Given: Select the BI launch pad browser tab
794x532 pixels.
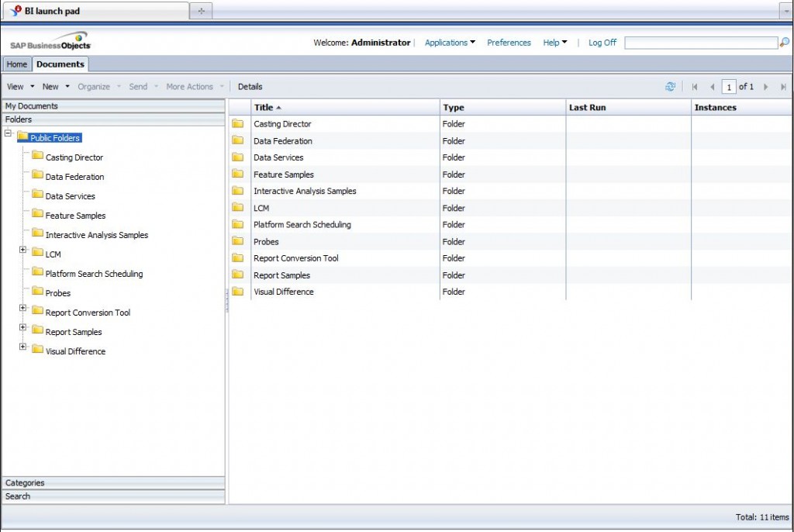Looking at the screenshot, I should point(96,11).
